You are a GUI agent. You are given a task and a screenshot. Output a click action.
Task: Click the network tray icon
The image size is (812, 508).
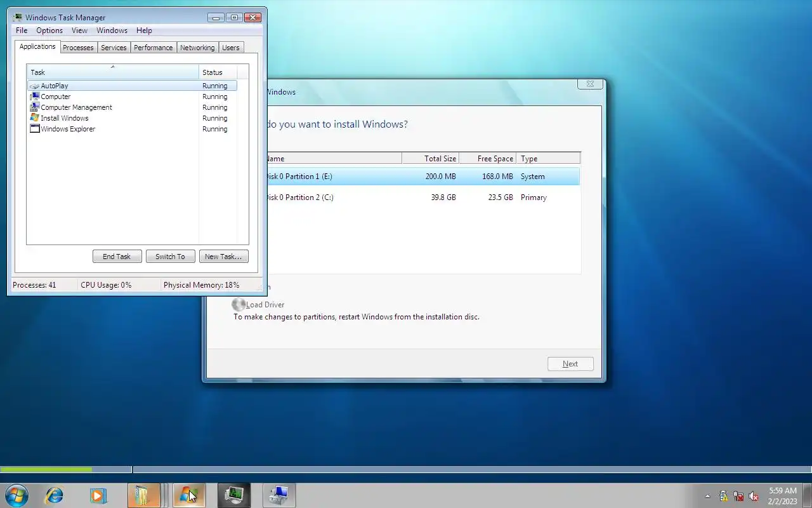738,496
